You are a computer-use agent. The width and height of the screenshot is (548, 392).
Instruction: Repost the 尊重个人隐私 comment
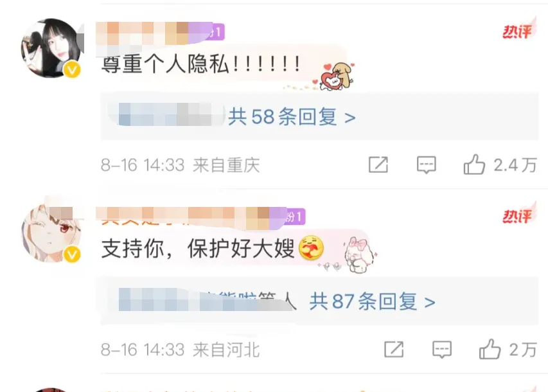pos(378,165)
